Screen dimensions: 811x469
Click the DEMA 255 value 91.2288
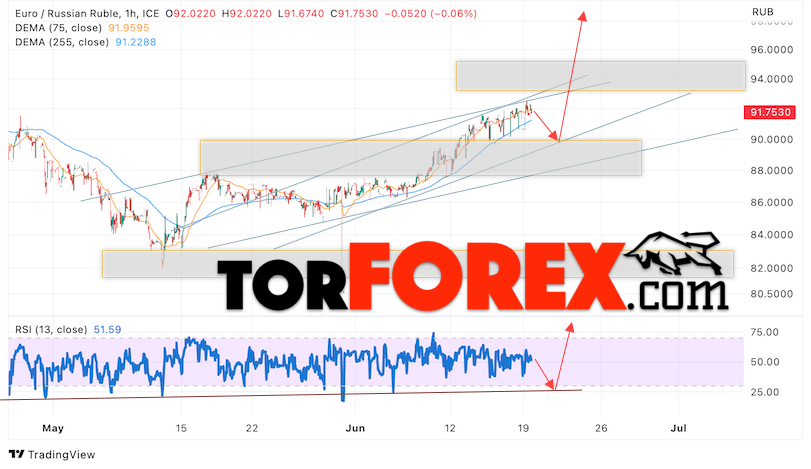(136, 42)
